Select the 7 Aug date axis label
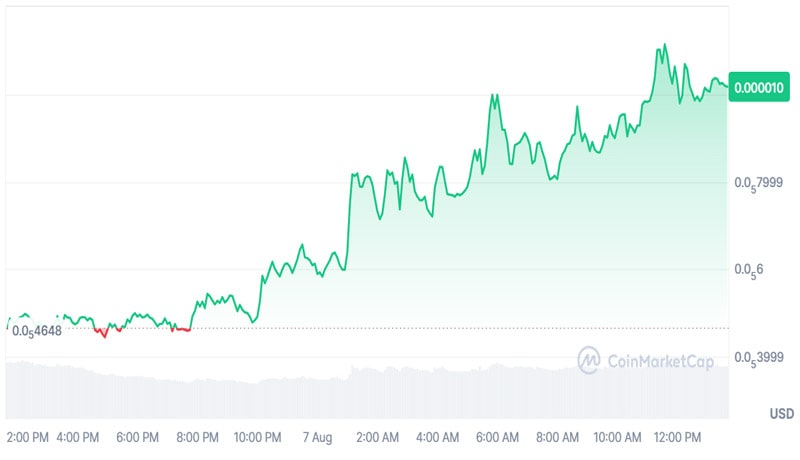Screen dimensions: 800x460 [x=318, y=438]
